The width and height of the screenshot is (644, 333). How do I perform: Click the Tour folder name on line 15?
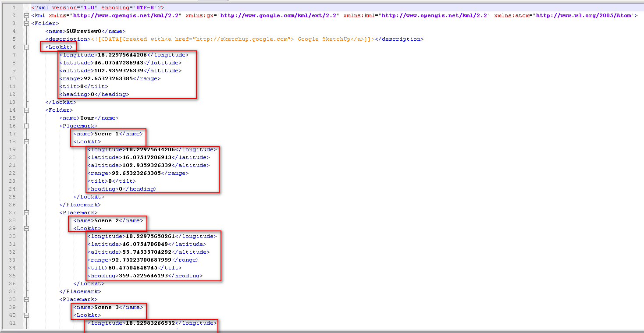click(87, 118)
